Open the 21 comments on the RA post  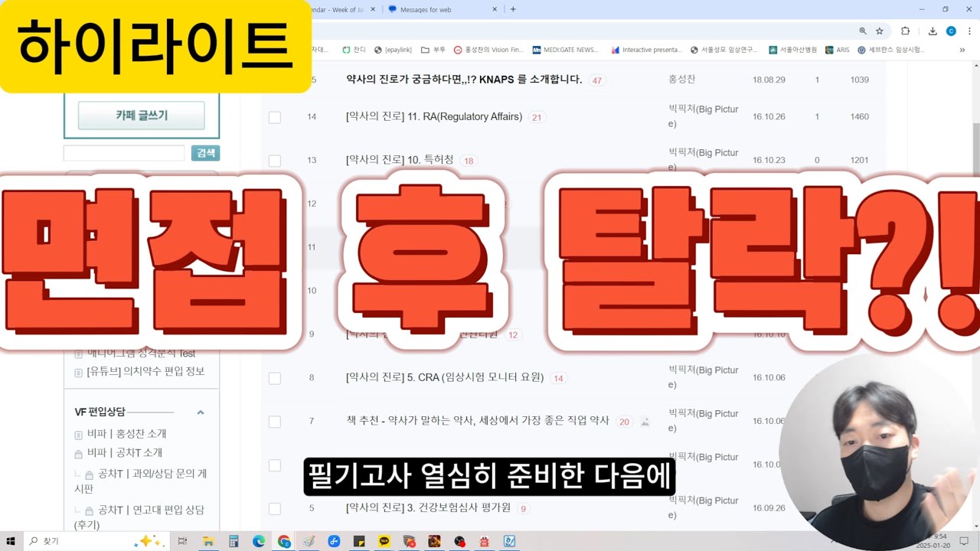(537, 118)
